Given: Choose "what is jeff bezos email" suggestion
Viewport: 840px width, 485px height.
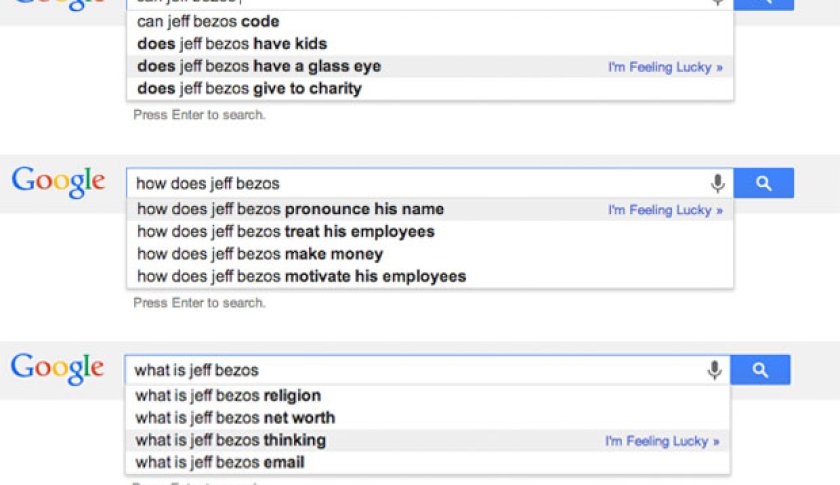Looking at the screenshot, I should coord(220,462).
